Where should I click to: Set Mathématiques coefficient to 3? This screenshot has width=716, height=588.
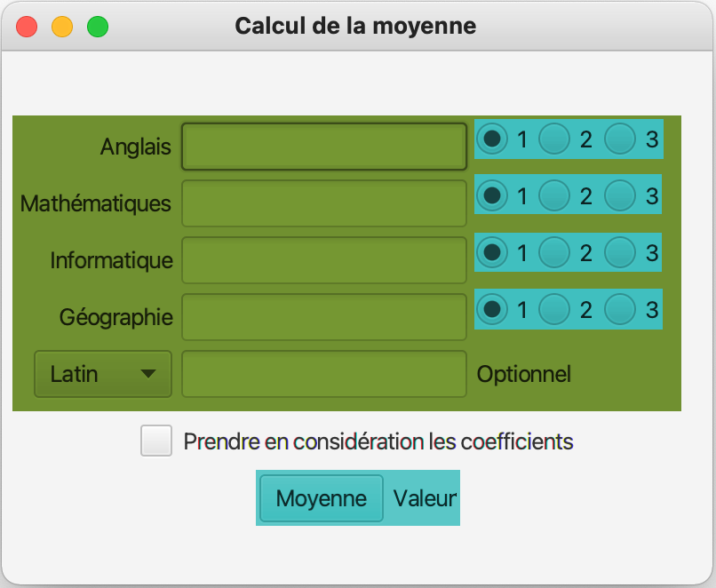tap(620, 195)
